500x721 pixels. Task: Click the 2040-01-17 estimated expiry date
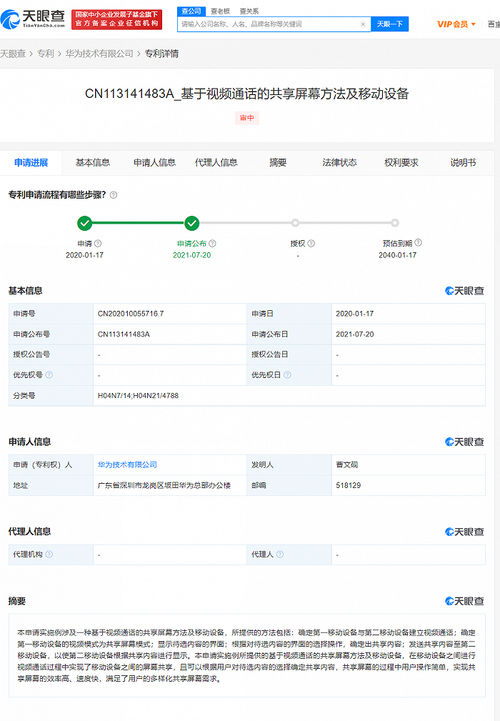397,255
